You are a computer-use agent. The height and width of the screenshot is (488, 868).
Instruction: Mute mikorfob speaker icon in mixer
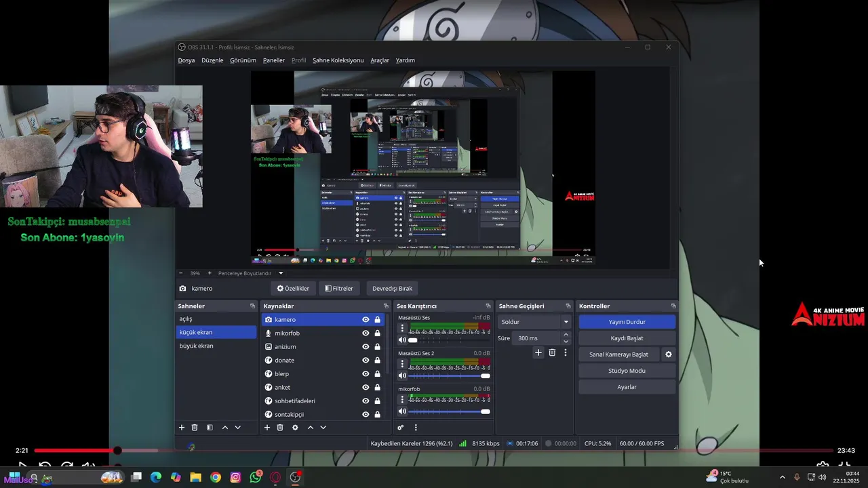[x=402, y=411]
